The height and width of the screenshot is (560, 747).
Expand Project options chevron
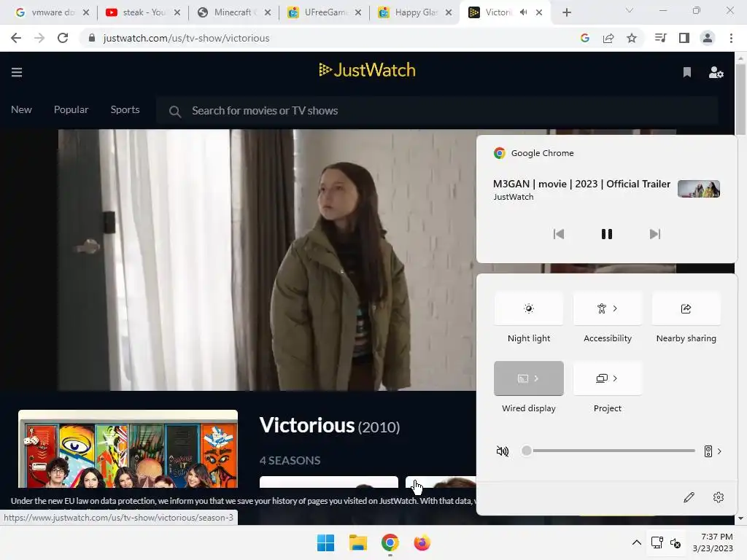(615, 378)
